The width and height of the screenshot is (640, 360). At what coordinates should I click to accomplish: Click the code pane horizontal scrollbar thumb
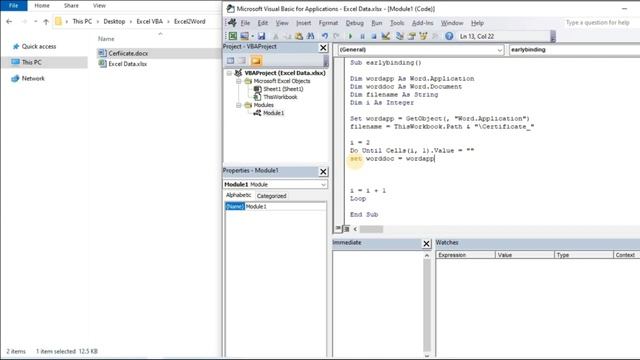click(x=371, y=229)
